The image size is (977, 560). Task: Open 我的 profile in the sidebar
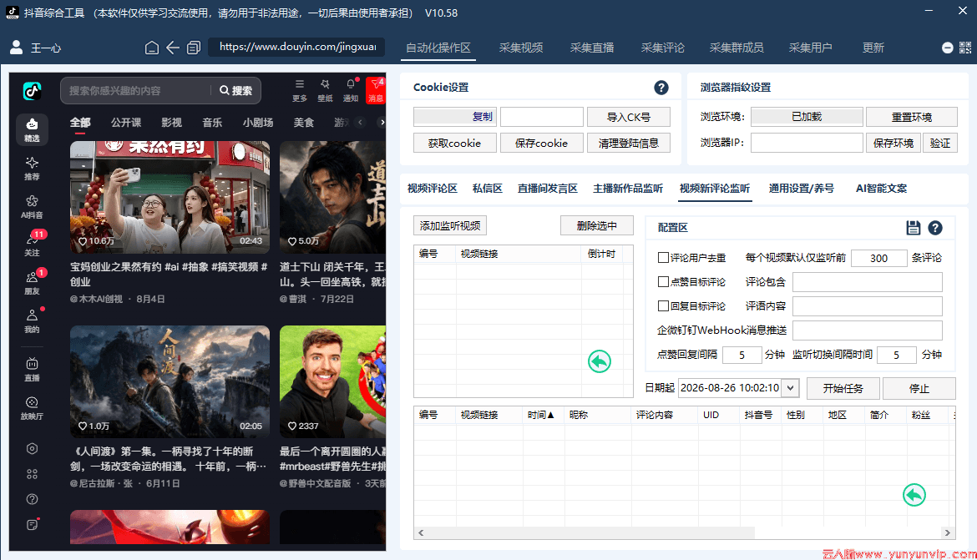[x=32, y=320]
